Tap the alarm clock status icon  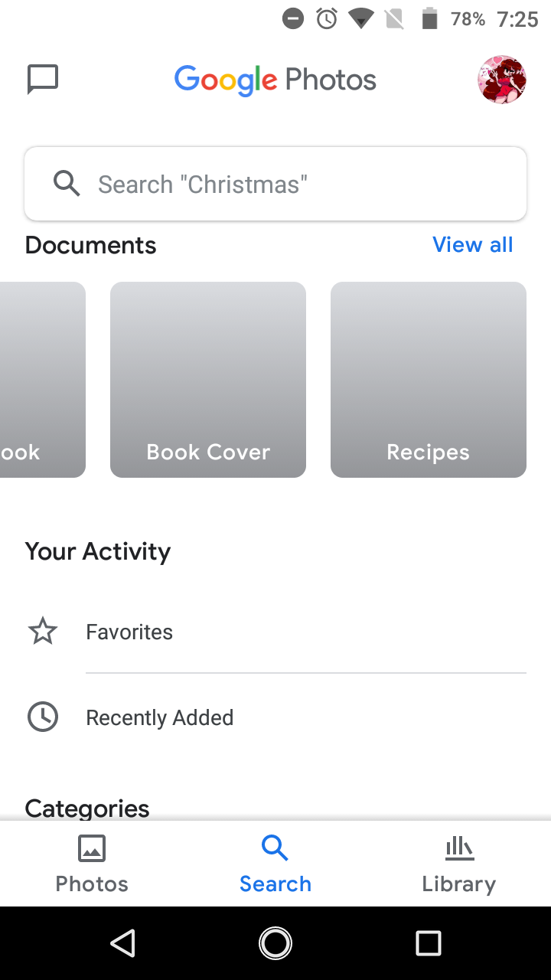(327, 19)
